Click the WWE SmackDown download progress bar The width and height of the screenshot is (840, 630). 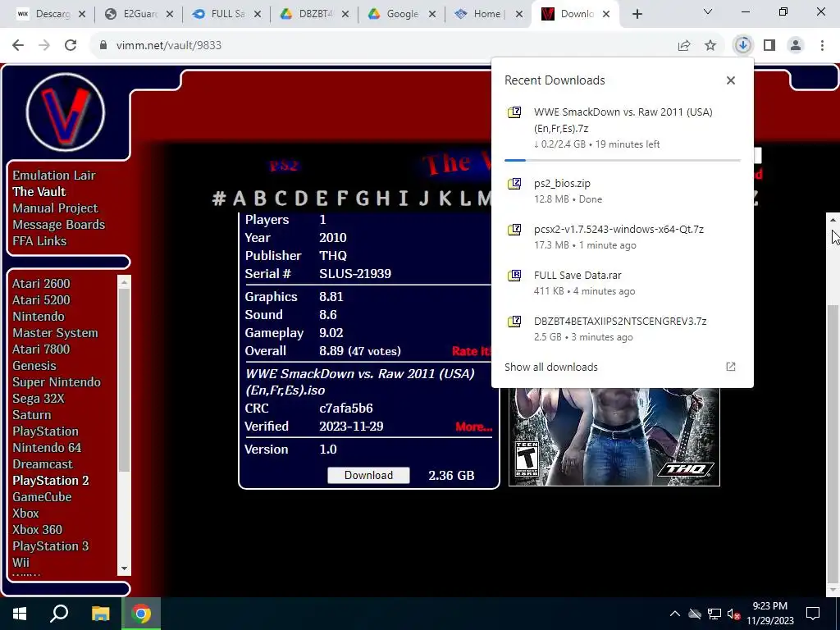[x=623, y=160]
